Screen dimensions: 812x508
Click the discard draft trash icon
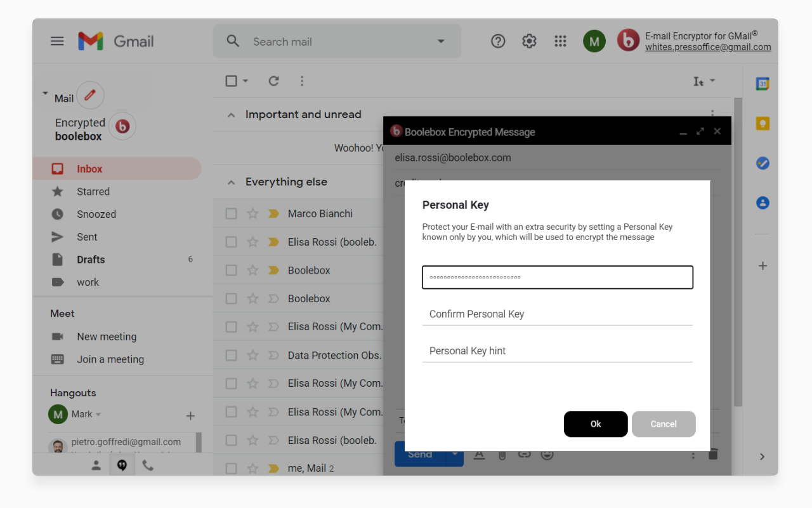[x=713, y=455]
